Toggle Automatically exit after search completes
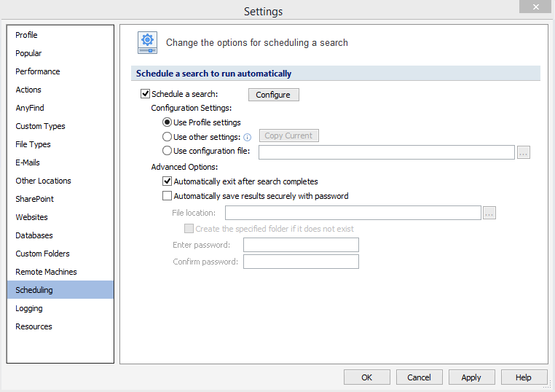The image size is (555, 392). tap(167, 181)
